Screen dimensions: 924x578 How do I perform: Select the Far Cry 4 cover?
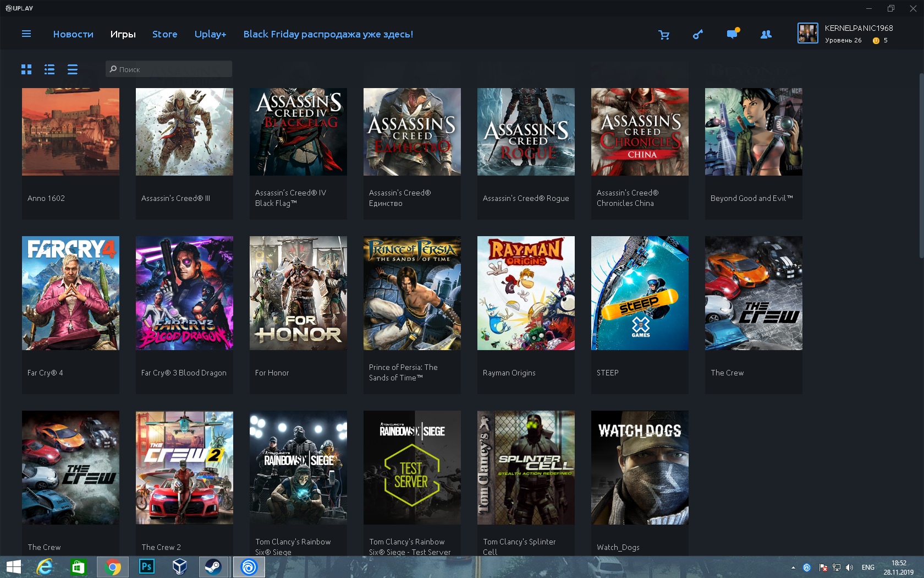70,293
